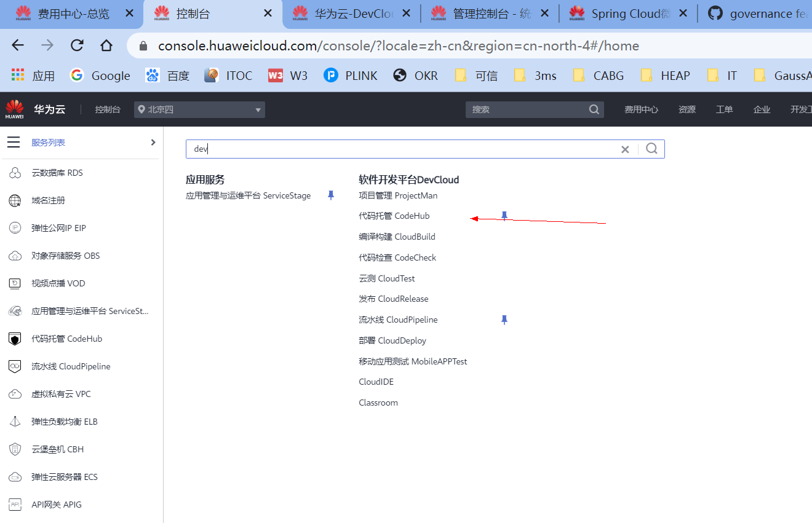Open the CloudIDE service link

coord(376,382)
